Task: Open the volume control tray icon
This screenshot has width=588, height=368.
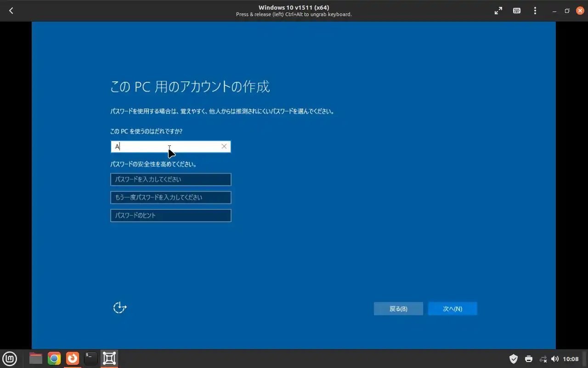Action: tap(555, 359)
